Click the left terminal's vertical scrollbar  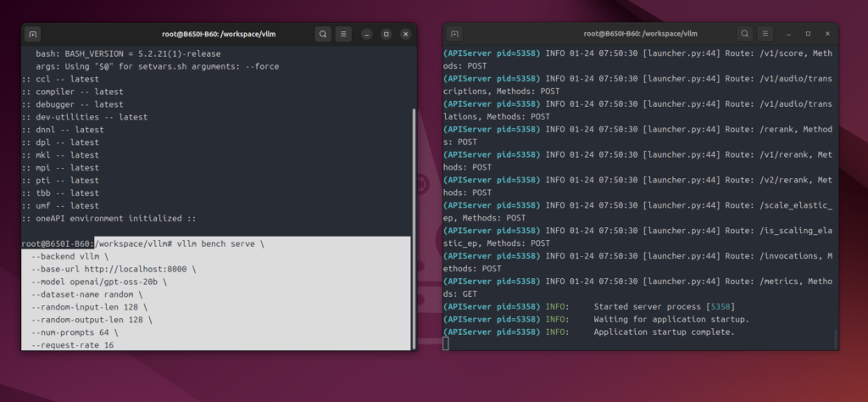click(x=413, y=229)
